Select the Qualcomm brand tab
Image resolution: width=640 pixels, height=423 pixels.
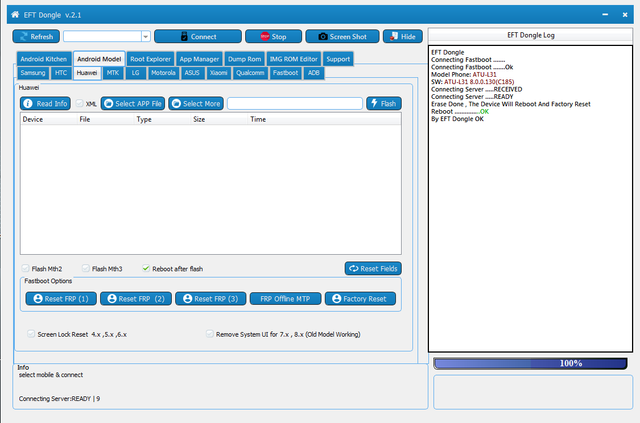pos(250,73)
